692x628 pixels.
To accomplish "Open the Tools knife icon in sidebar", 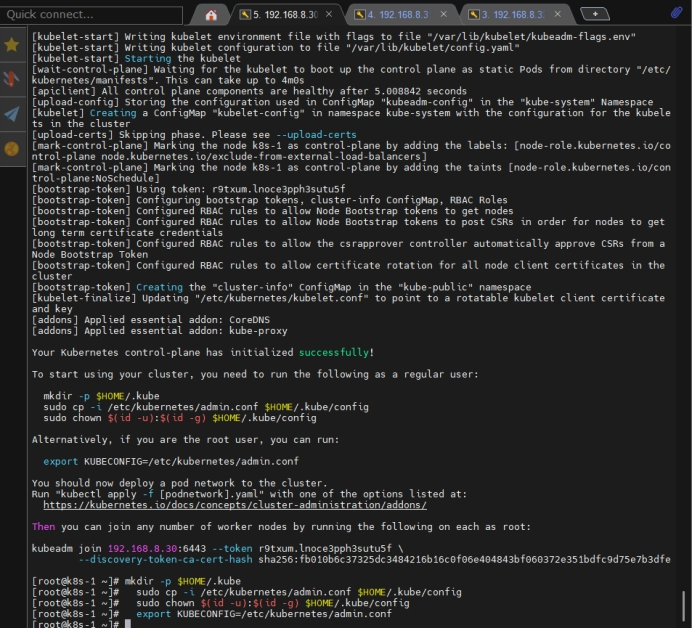I will (11, 79).
